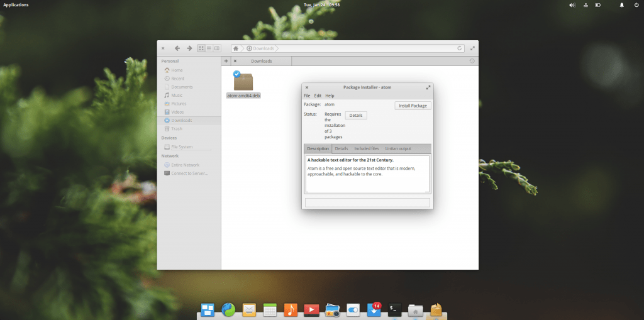Click the home icon in the path bar
644x320 pixels.
pyautogui.click(x=236, y=48)
